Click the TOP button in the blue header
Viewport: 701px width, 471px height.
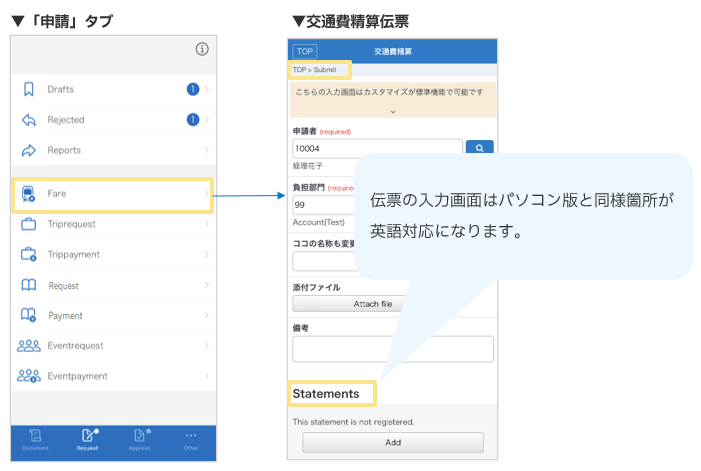[x=305, y=51]
